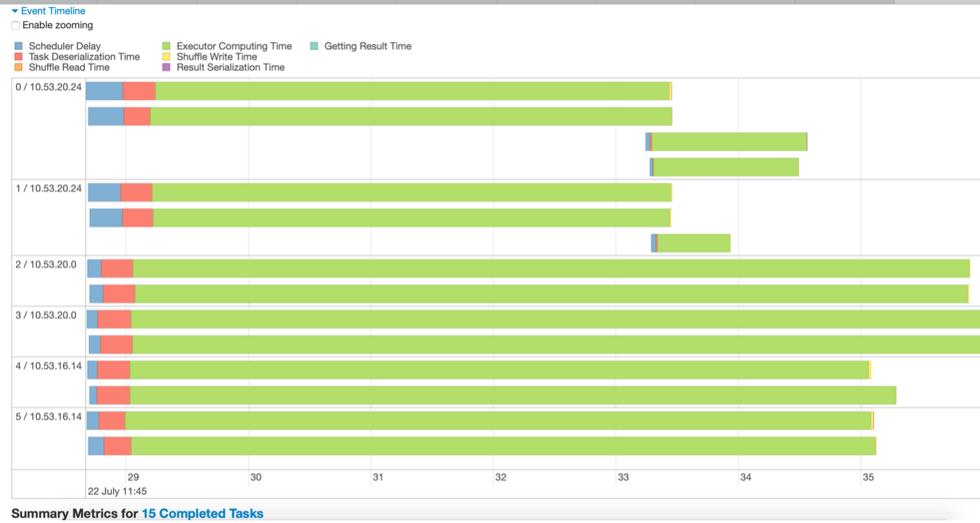The height and width of the screenshot is (523, 980).
Task: Click the Executor Computing Time legend swatch
Action: coord(167,47)
